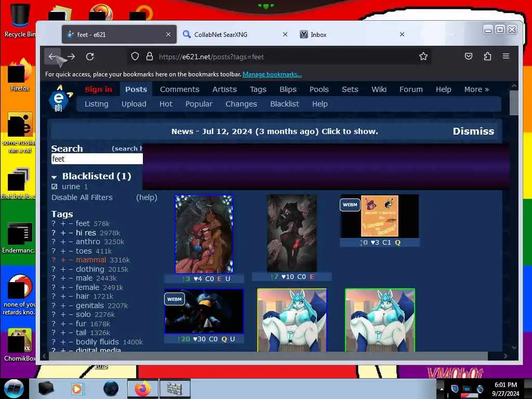Open the Pools navigation item

319,89
